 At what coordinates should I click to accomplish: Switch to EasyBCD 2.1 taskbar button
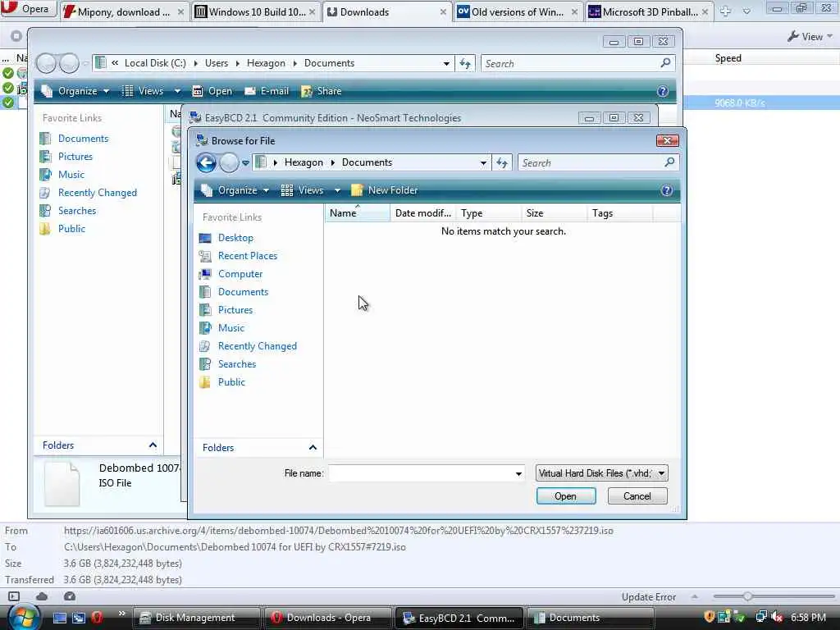[x=459, y=619]
